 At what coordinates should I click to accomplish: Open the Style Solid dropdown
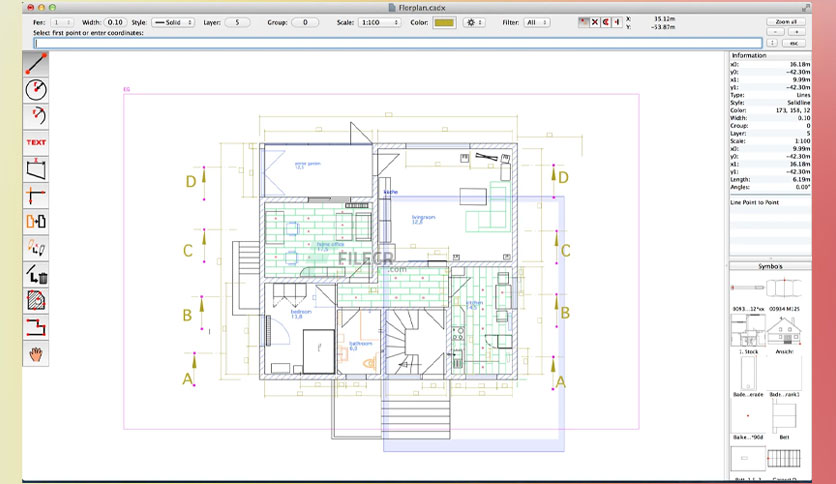click(173, 22)
